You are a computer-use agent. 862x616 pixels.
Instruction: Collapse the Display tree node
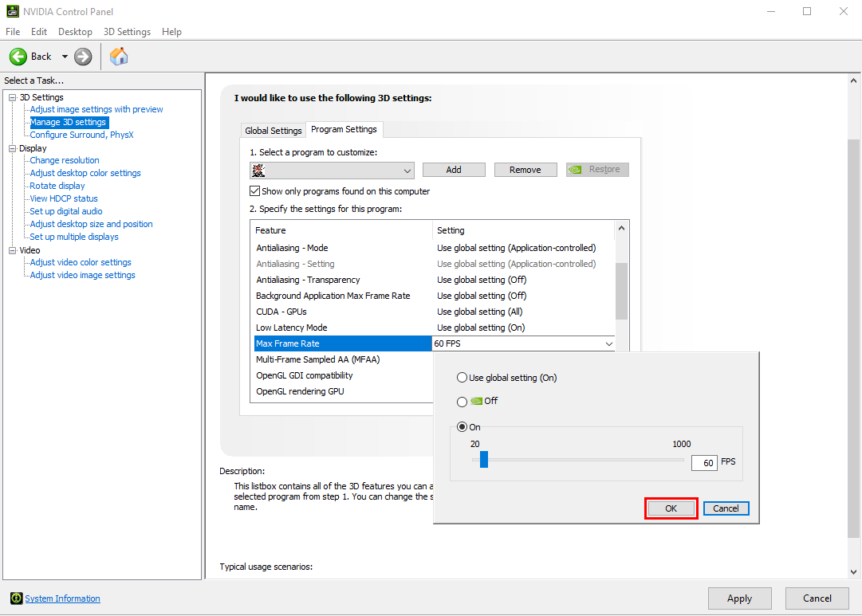click(12, 148)
